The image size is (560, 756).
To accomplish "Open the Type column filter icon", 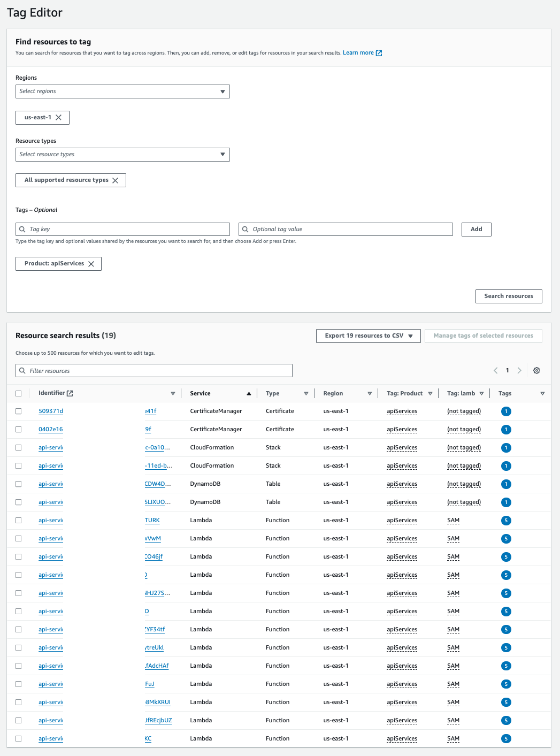I will [x=306, y=393].
